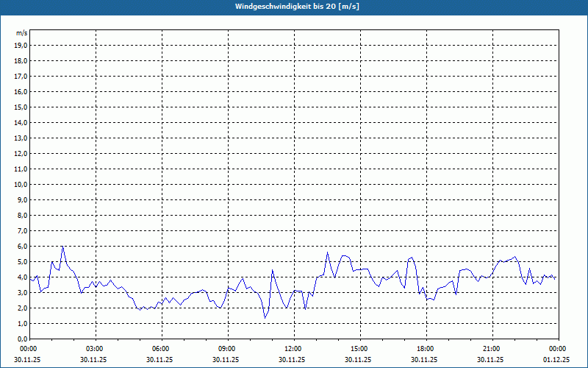Click the 21:00 time label

[x=492, y=349]
